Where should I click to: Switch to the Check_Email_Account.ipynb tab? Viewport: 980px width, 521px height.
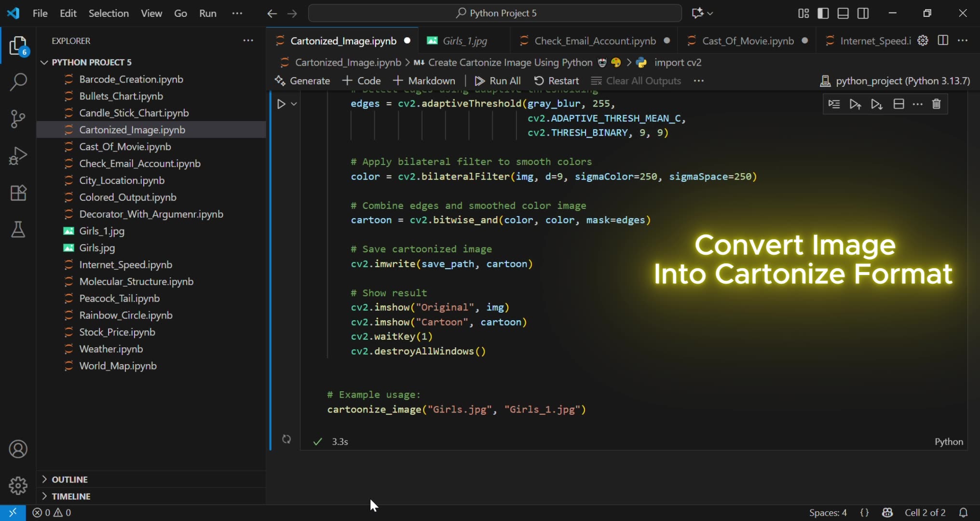click(595, 41)
